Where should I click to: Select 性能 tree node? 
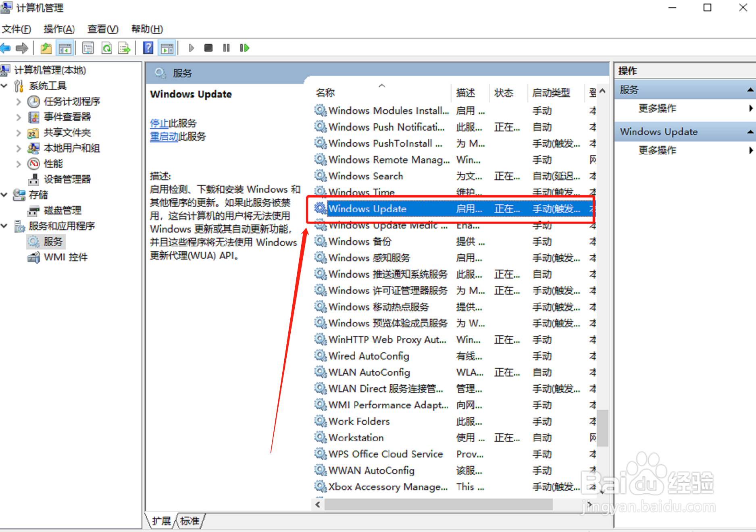(x=53, y=164)
